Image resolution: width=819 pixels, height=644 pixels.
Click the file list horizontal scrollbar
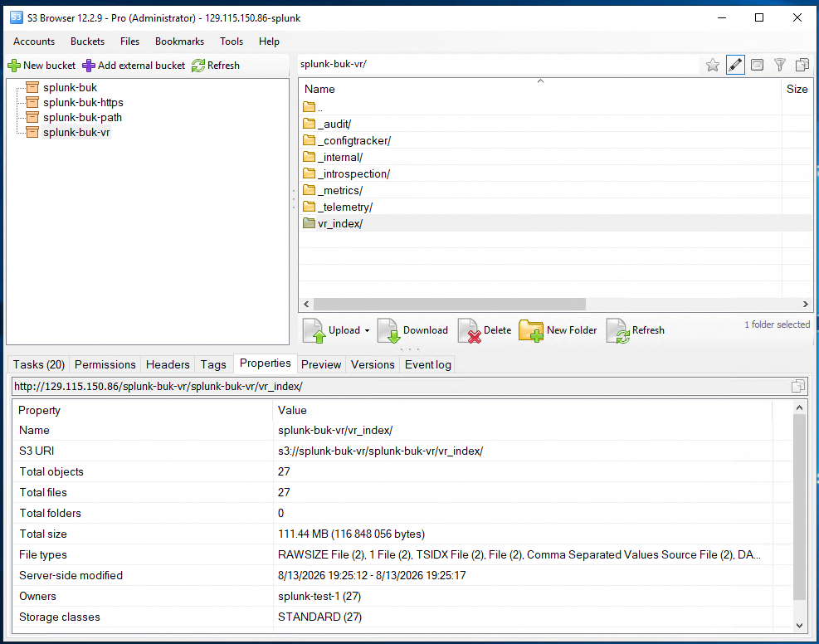tap(450, 304)
